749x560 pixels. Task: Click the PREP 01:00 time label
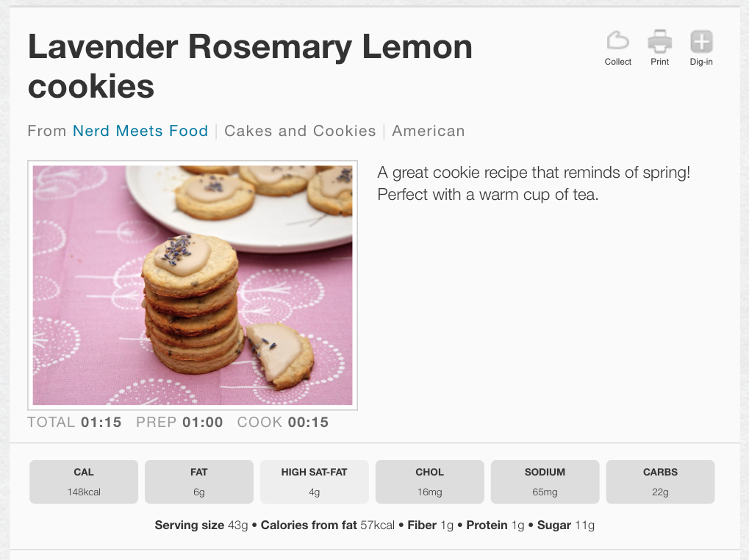(179, 422)
